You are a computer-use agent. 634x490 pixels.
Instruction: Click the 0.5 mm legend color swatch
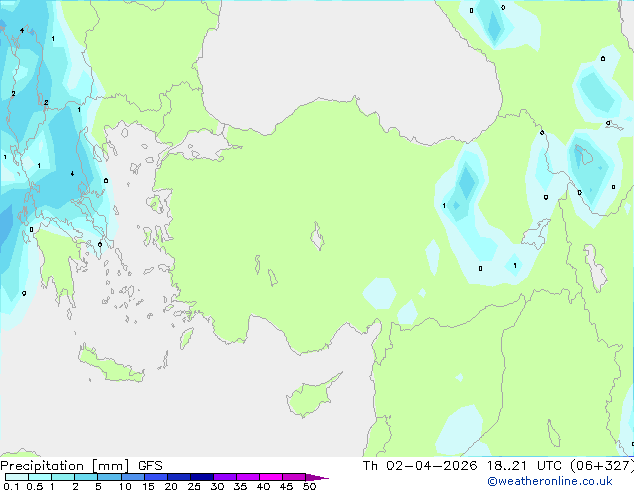(40, 477)
